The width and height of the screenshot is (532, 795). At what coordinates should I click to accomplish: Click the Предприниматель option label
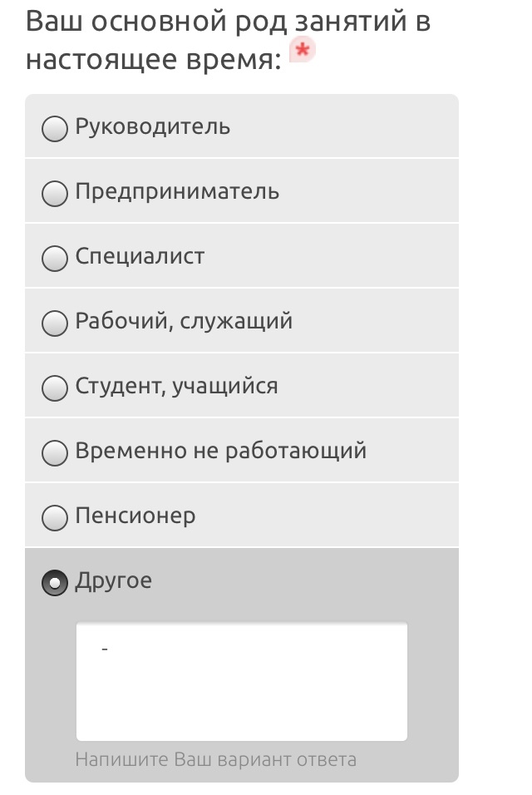(177, 192)
